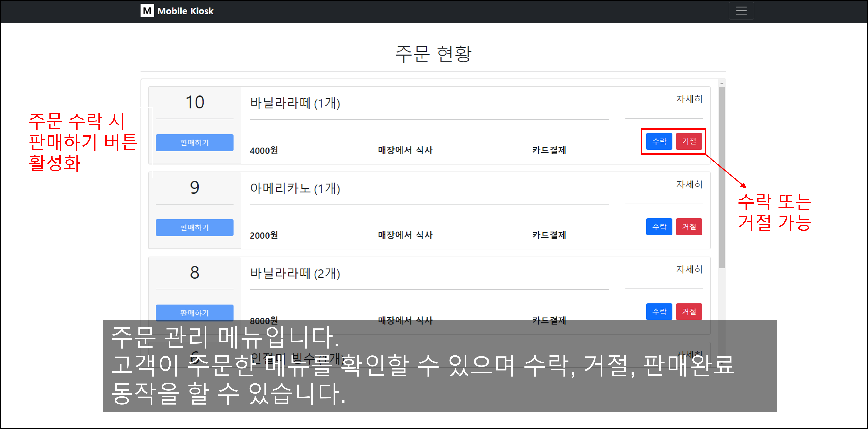Select order title 바닐라라떼 (1개)
The image size is (868, 429).
coord(295,103)
